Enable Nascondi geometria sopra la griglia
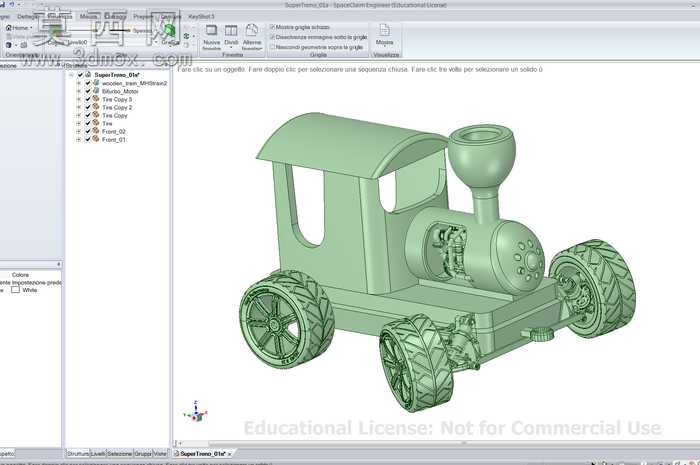The image size is (700, 465). click(272, 47)
